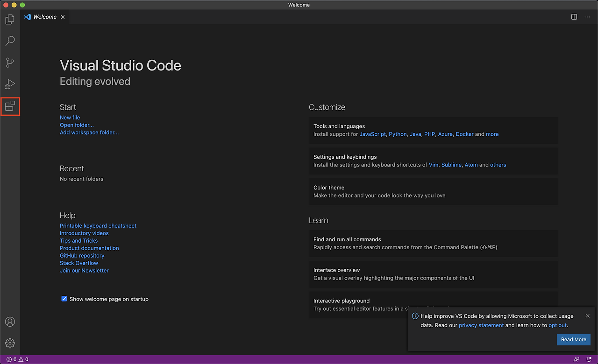598x364 pixels.
Task: Open the Accounts menu icon
Action: (10, 322)
